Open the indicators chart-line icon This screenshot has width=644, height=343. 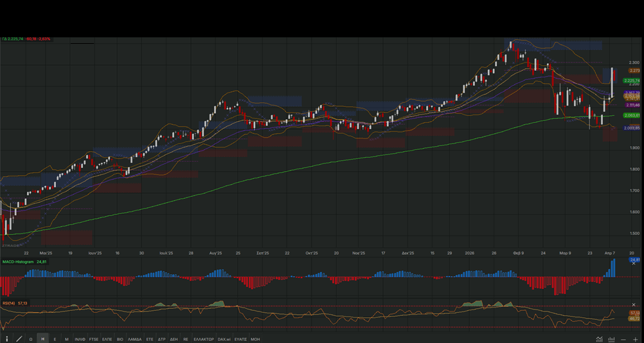pyautogui.click(x=600, y=339)
